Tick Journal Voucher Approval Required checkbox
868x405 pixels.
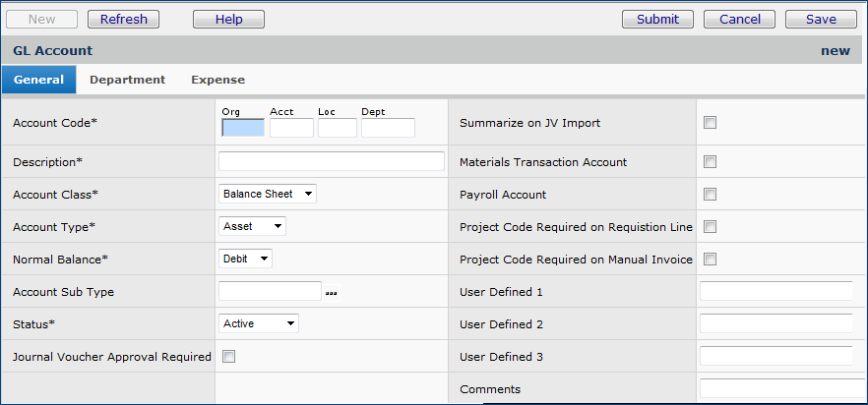point(229,357)
